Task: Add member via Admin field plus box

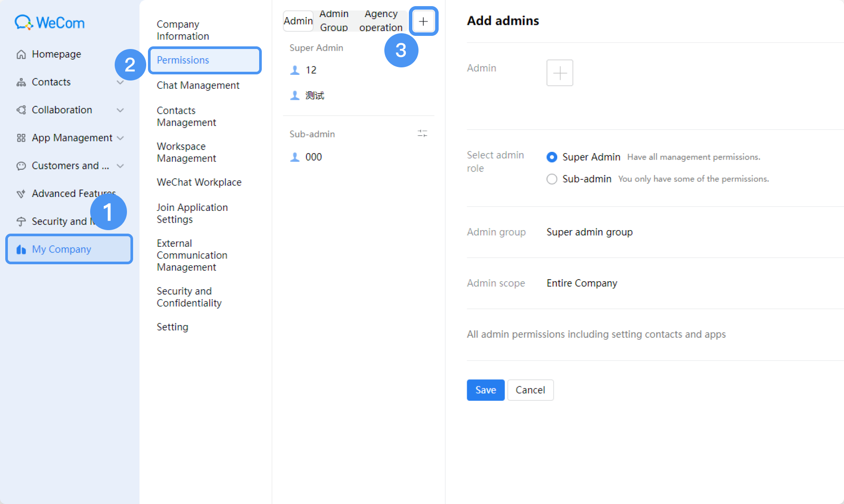Action: pos(560,73)
